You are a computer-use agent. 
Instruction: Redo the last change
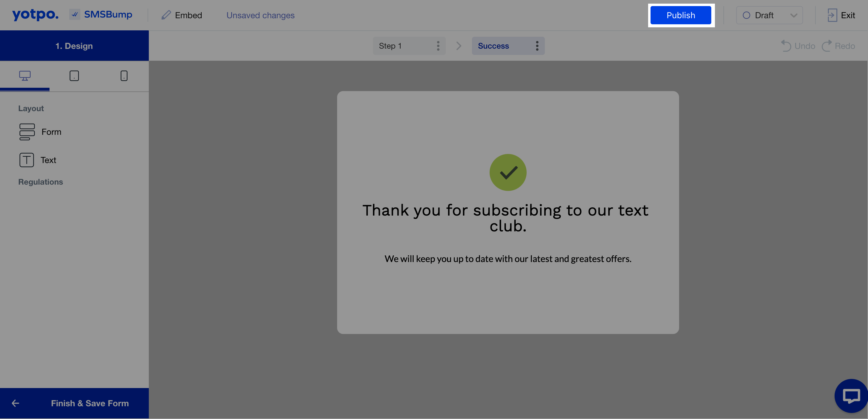coord(838,46)
